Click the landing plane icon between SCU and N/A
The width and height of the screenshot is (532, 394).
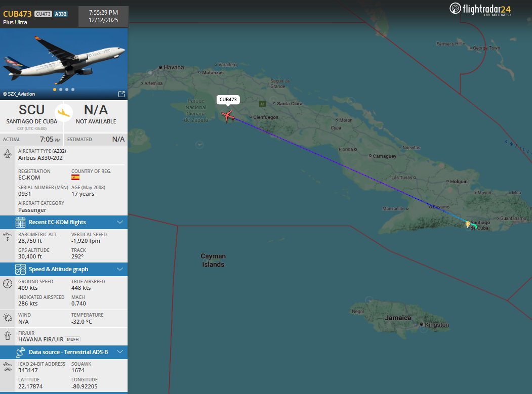click(63, 113)
